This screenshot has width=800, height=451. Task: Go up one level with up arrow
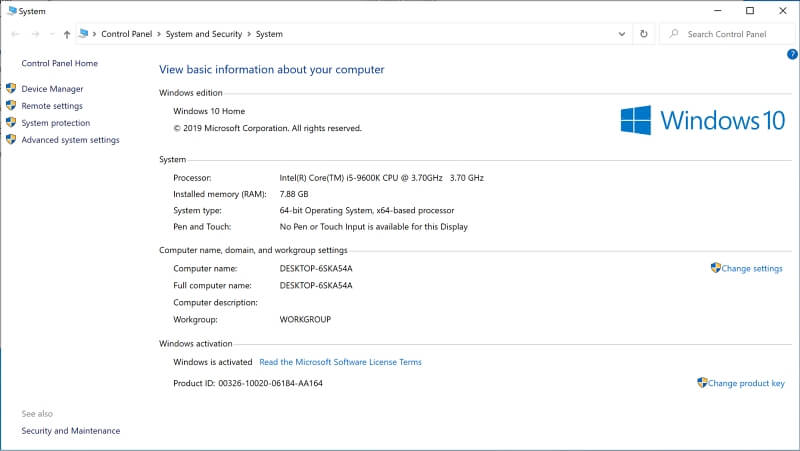click(67, 34)
